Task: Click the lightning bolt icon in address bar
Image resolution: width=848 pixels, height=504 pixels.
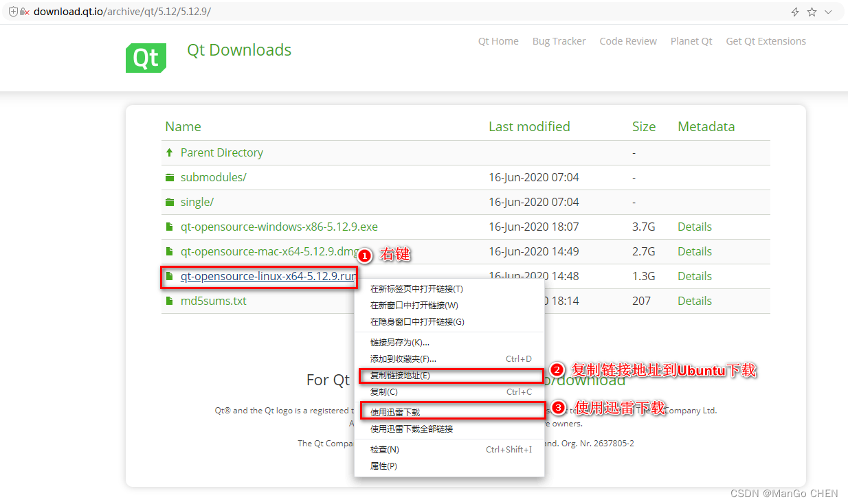Action: 795,12
